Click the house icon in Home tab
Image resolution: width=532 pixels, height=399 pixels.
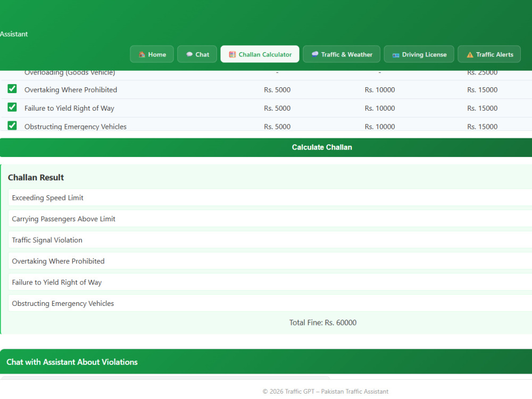[x=142, y=54]
